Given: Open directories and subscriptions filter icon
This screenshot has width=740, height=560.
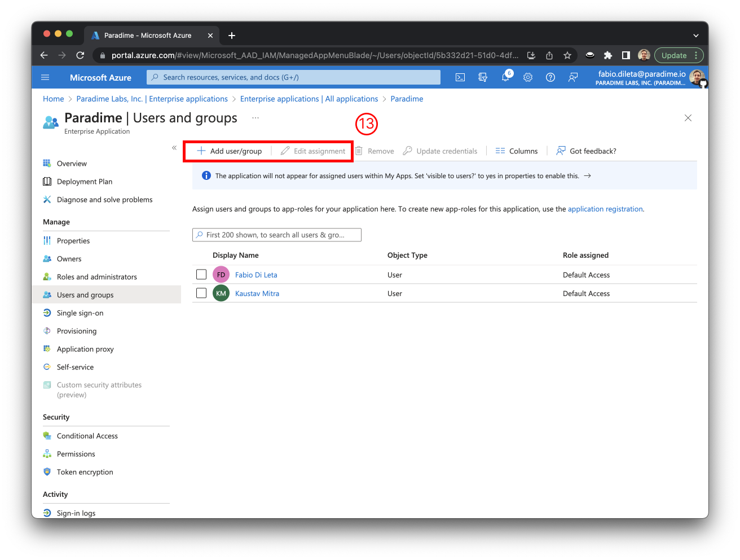Looking at the screenshot, I should coord(483,77).
